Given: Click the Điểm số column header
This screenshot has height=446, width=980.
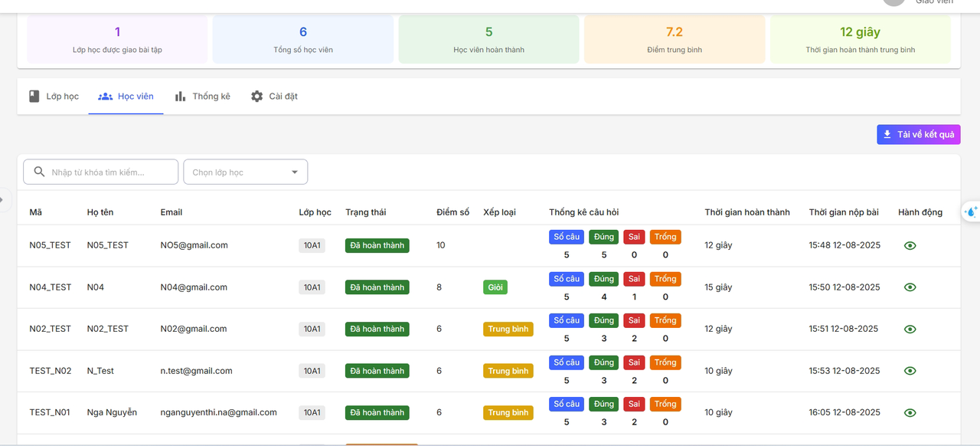Looking at the screenshot, I should point(452,212).
